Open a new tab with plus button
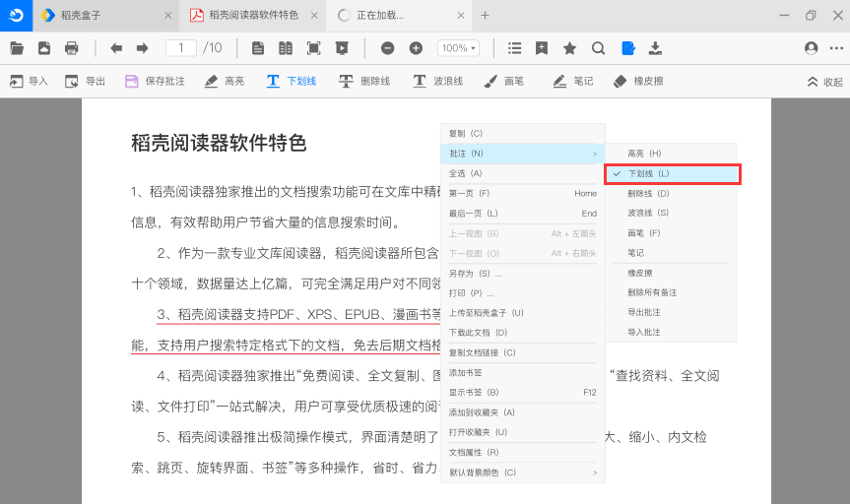Viewport: 850px width, 504px height. (486, 15)
